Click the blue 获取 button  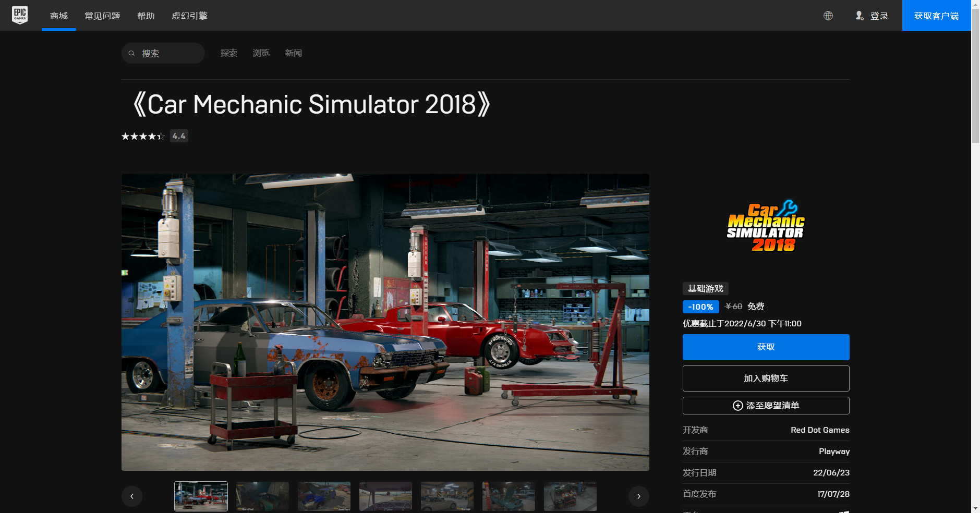tap(766, 347)
